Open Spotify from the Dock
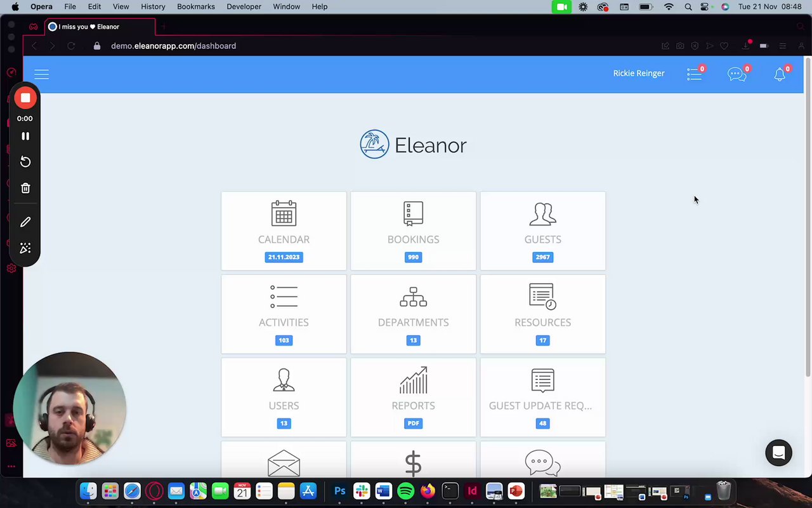The image size is (812, 508). (x=405, y=491)
